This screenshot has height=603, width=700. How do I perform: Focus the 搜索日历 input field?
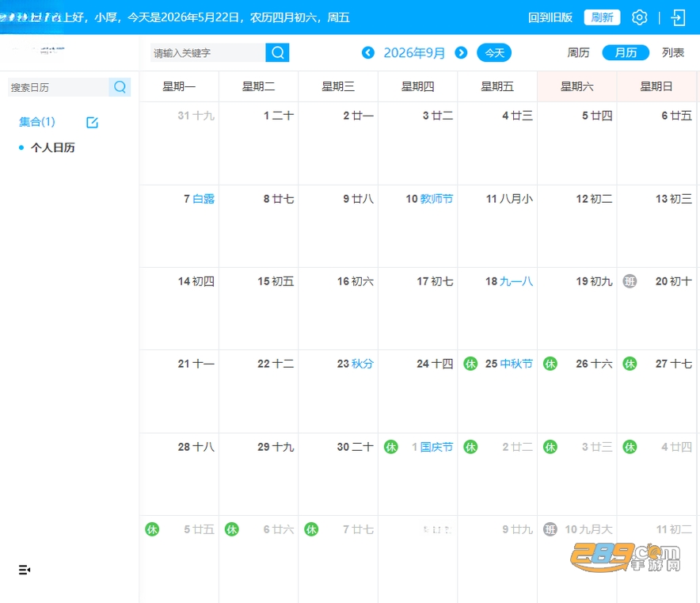(59, 87)
